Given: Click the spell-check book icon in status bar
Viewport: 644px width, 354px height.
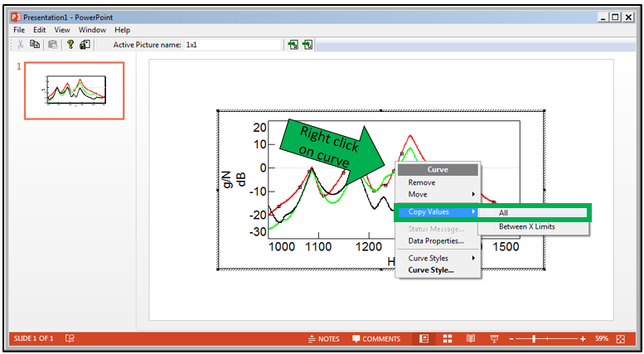Looking at the screenshot, I should [70, 338].
